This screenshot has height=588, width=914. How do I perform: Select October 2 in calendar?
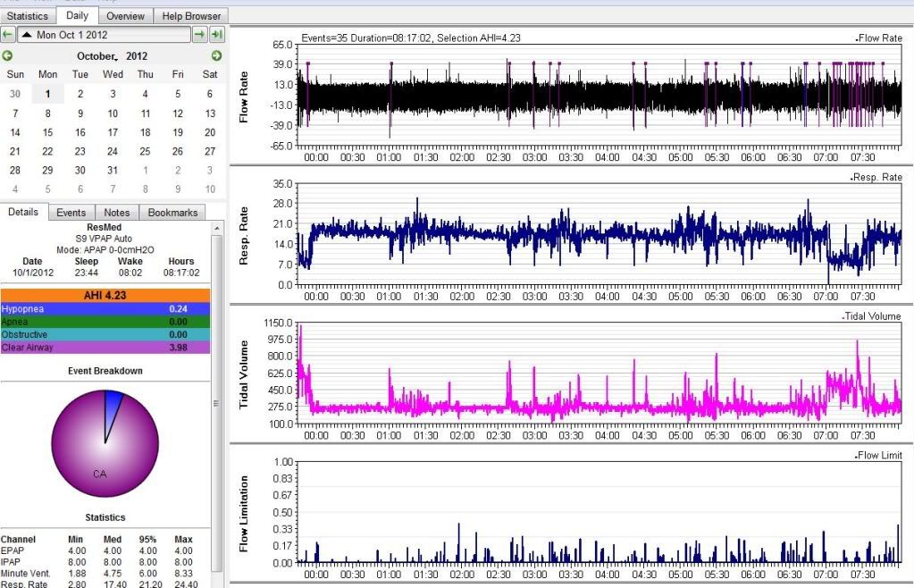coord(80,94)
